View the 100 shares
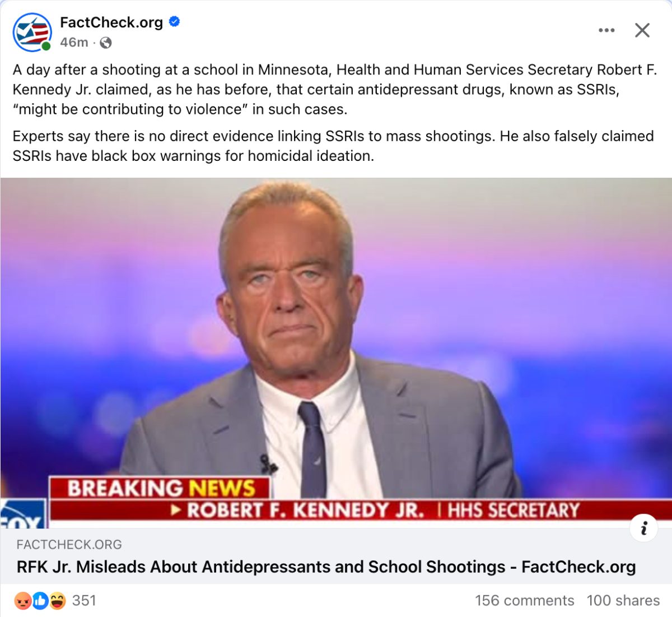Image resolution: width=672 pixels, height=617 pixels. pos(623,601)
